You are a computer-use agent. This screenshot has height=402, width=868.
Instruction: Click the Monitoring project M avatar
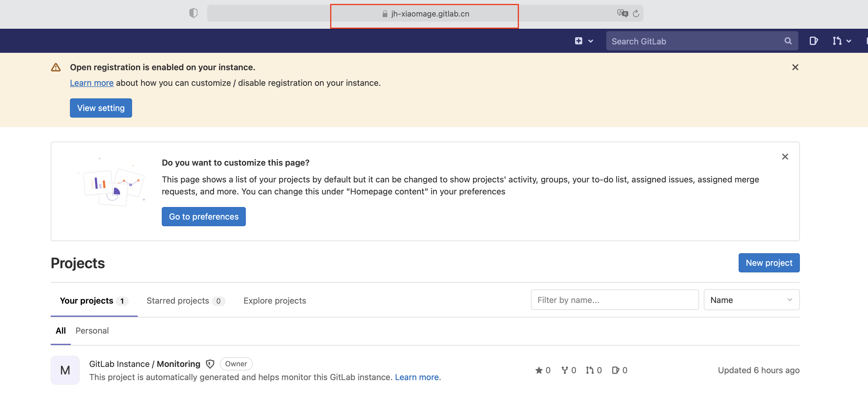(x=65, y=370)
